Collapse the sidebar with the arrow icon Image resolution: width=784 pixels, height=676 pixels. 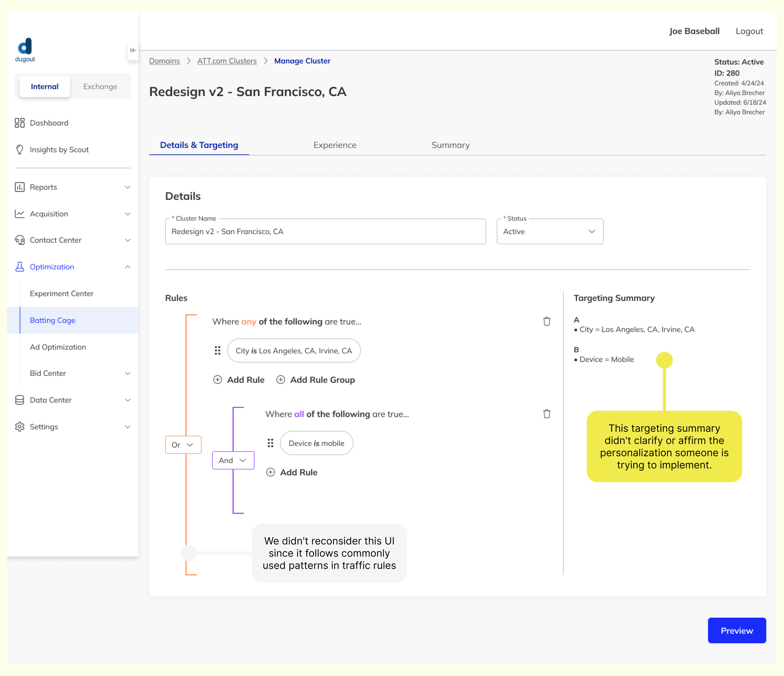[133, 50]
